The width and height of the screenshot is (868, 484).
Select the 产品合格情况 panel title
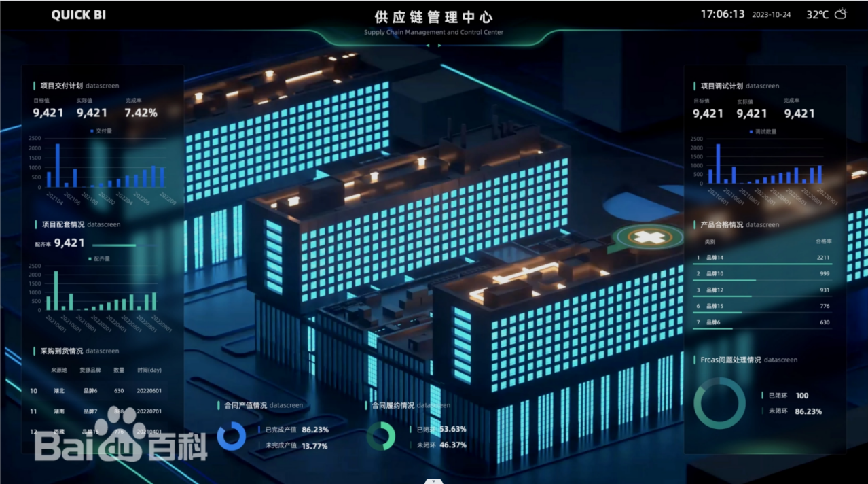(x=722, y=224)
